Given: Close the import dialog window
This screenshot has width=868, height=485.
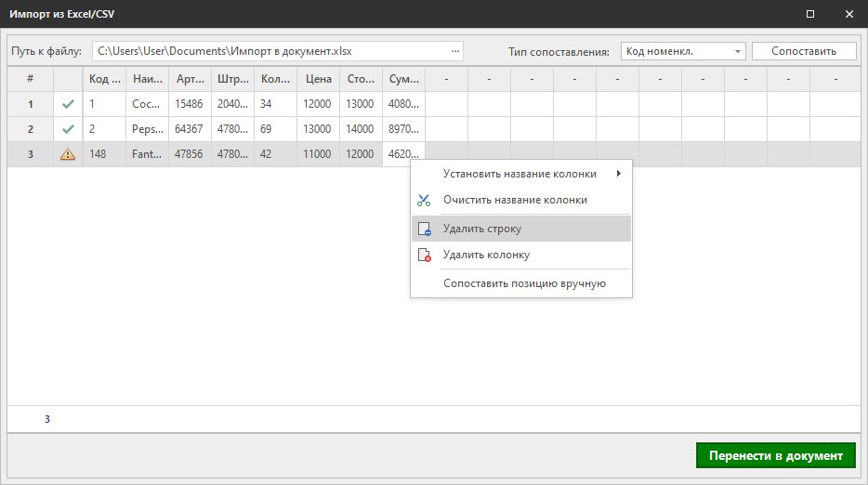Looking at the screenshot, I should (848, 14).
